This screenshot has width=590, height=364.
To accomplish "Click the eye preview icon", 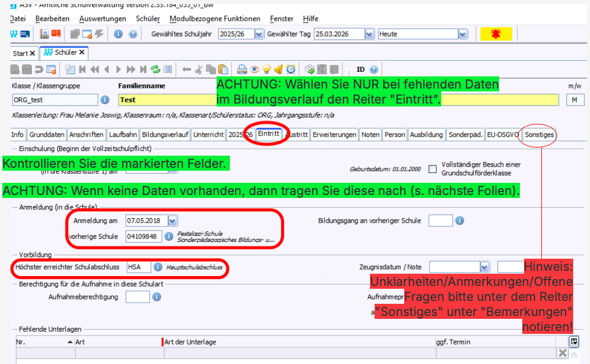I will [254, 69].
